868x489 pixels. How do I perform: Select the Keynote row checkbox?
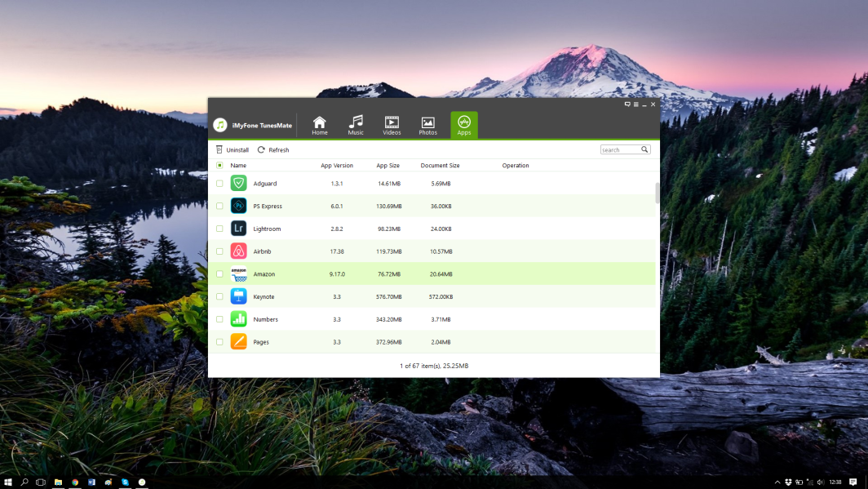pos(219,296)
